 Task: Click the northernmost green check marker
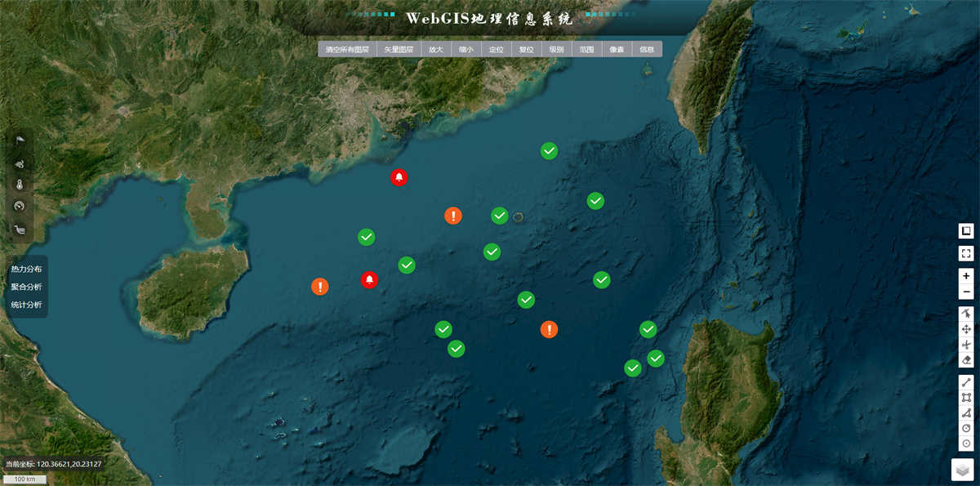[x=550, y=151]
